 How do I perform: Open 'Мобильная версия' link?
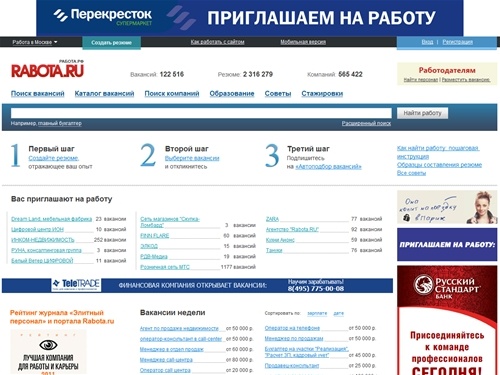point(303,42)
